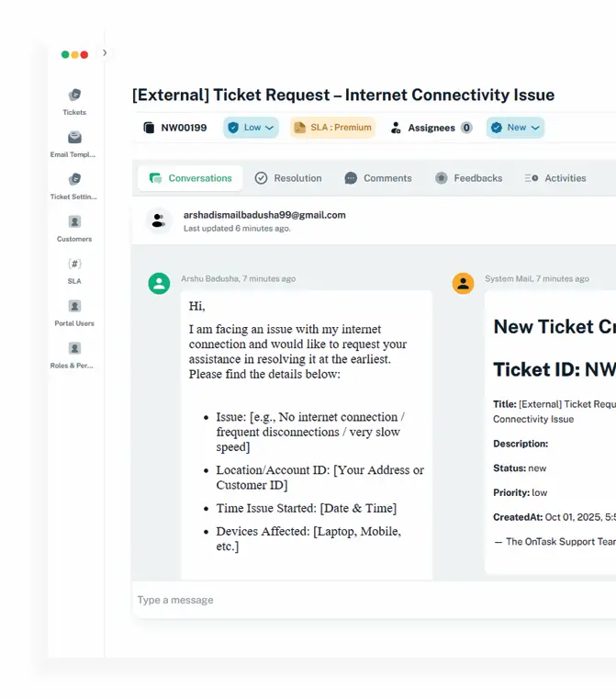Image resolution: width=616 pixels, height=699 pixels.
Task: Open Email Templates in sidebar
Action: tap(74, 137)
